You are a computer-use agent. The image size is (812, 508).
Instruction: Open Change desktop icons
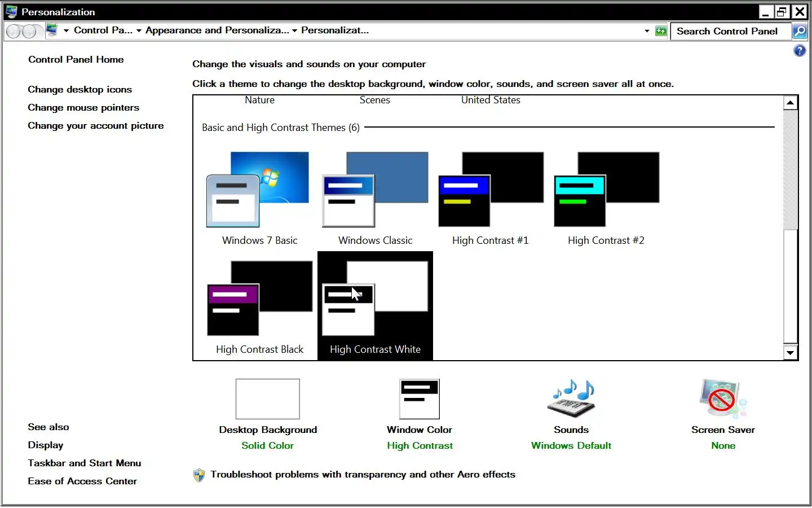80,89
